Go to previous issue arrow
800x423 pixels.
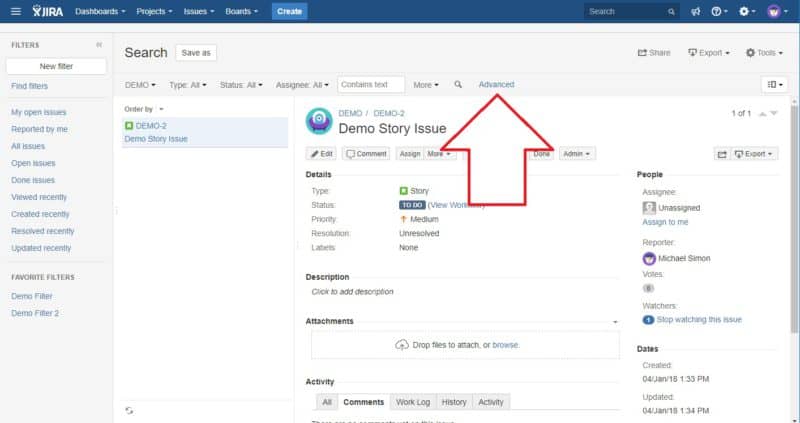[762, 113]
